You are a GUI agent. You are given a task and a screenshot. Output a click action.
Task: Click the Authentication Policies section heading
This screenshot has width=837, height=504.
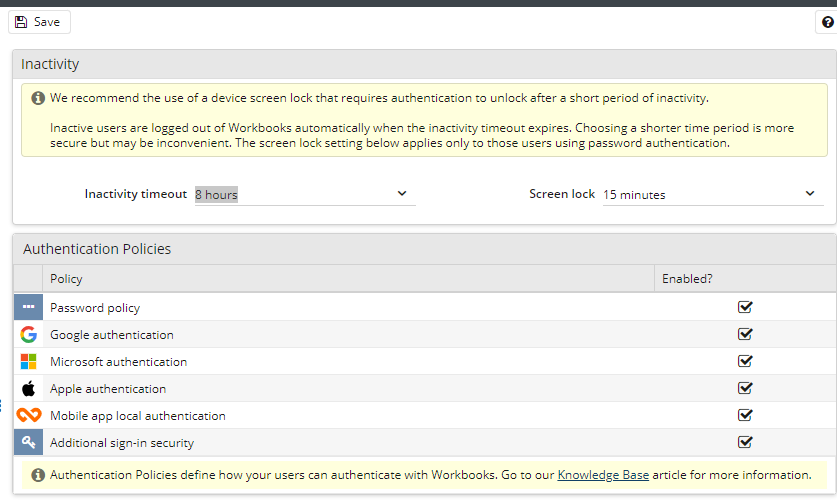tap(97, 249)
